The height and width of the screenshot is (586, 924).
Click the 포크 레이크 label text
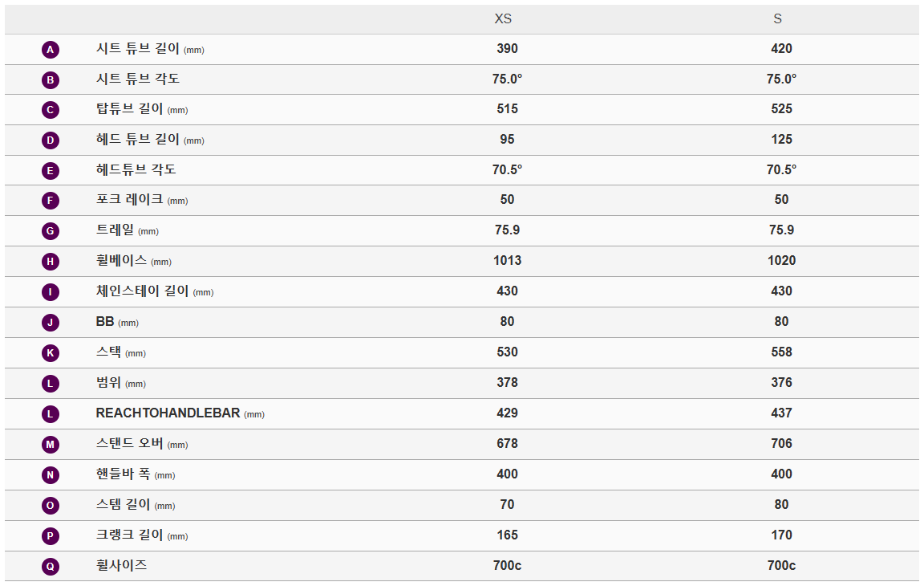(129, 200)
